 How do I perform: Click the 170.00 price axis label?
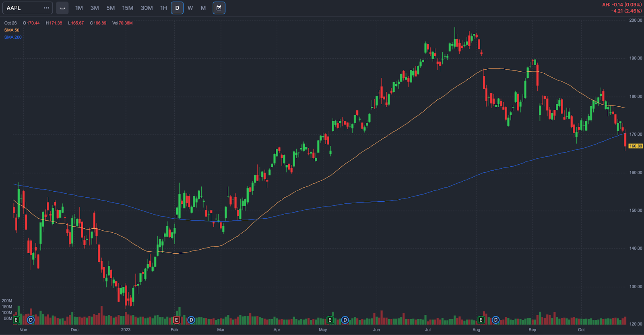pyautogui.click(x=636, y=134)
